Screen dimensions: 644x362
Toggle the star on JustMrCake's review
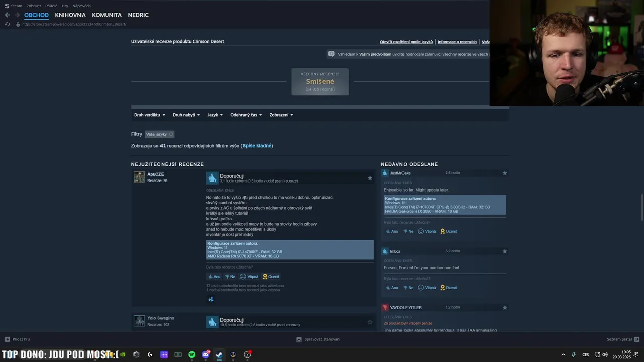pos(505,173)
